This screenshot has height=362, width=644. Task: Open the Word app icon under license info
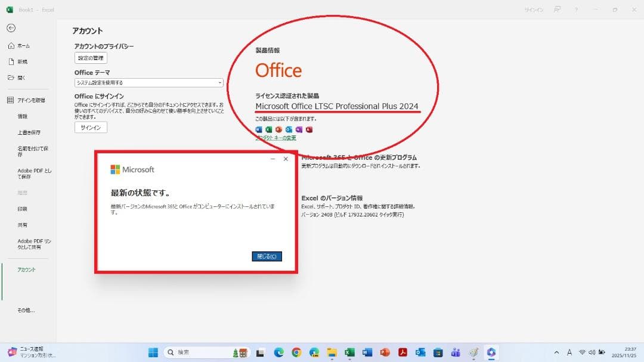pos(259,129)
